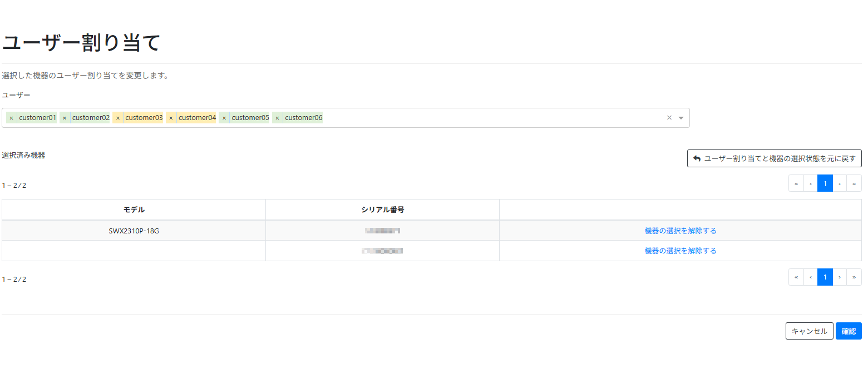This screenshot has width=868, height=389.
Task: Jump to last page in top pagination
Action: pos(854,183)
